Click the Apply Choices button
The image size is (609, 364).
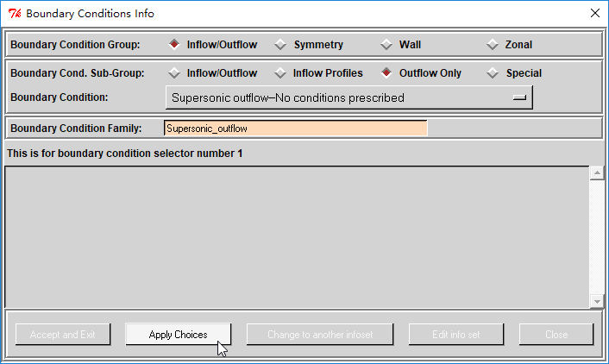click(x=179, y=335)
